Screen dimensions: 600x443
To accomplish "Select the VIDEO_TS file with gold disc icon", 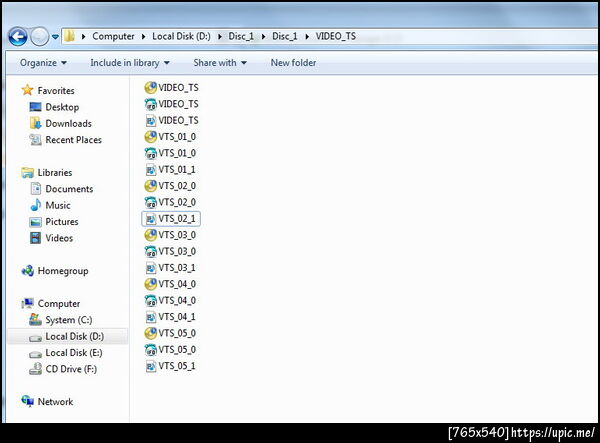I will coord(171,88).
